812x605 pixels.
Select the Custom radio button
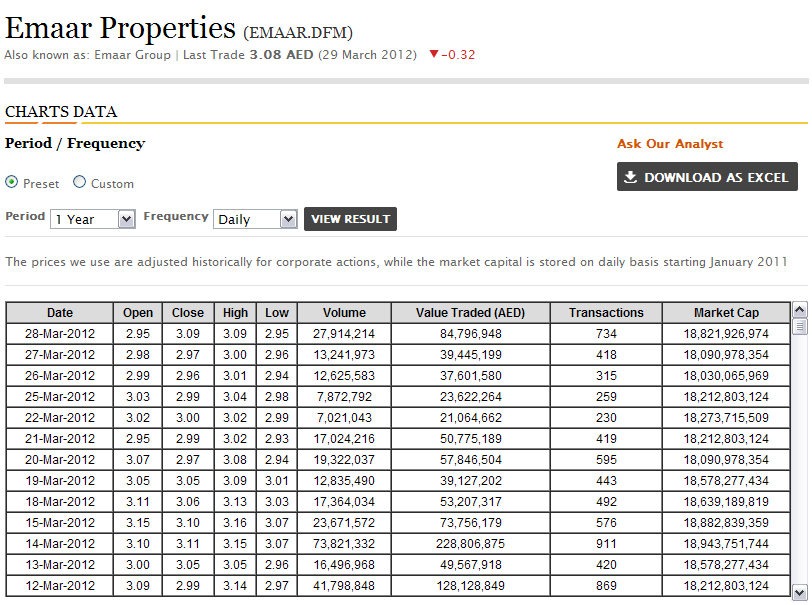(x=80, y=183)
